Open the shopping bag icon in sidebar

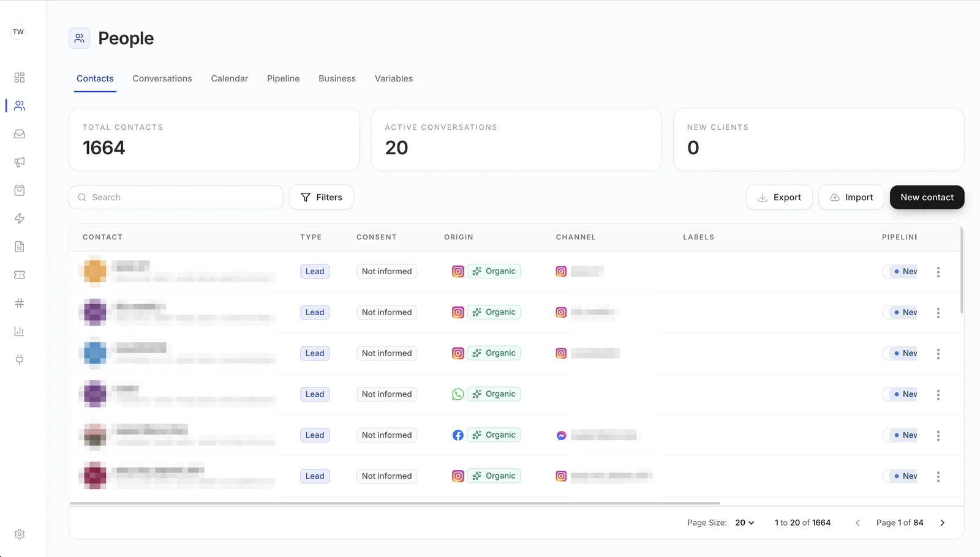click(20, 190)
